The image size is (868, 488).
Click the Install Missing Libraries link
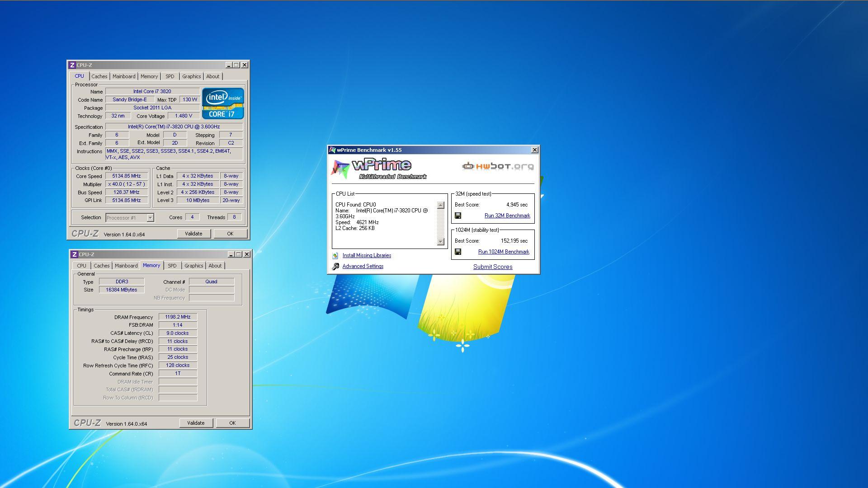tap(367, 255)
